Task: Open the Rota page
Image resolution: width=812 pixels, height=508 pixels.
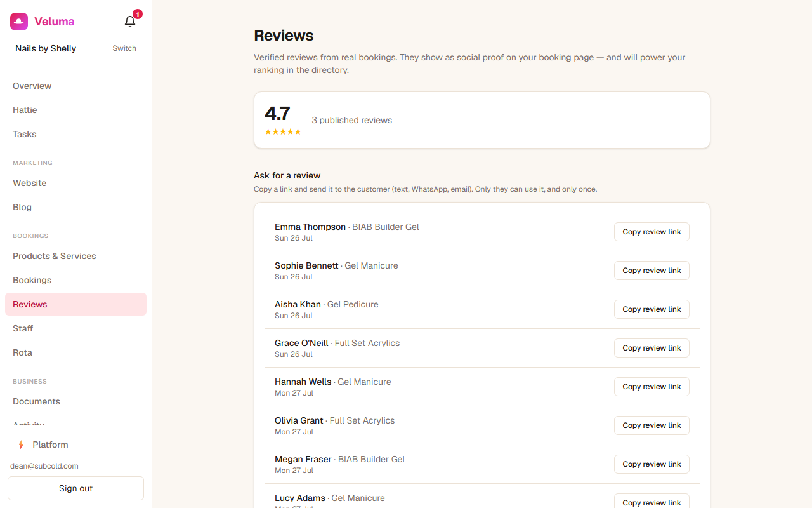Action: coord(76,352)
